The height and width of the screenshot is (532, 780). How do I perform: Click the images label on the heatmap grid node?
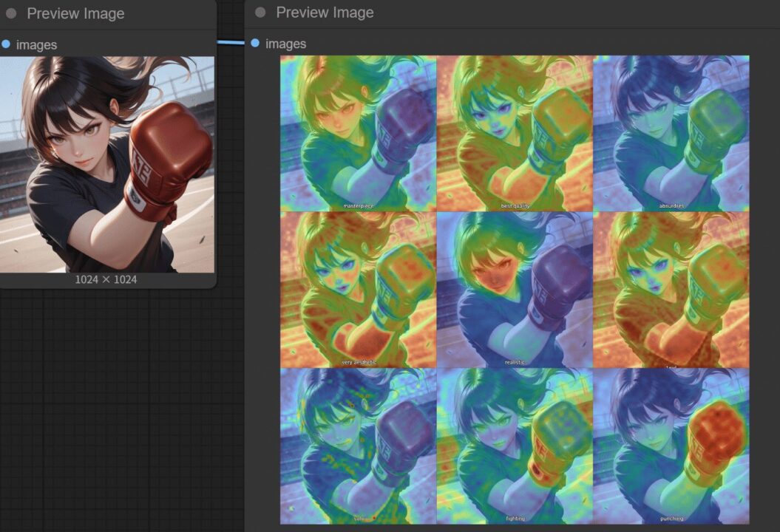tap(286, 44)
